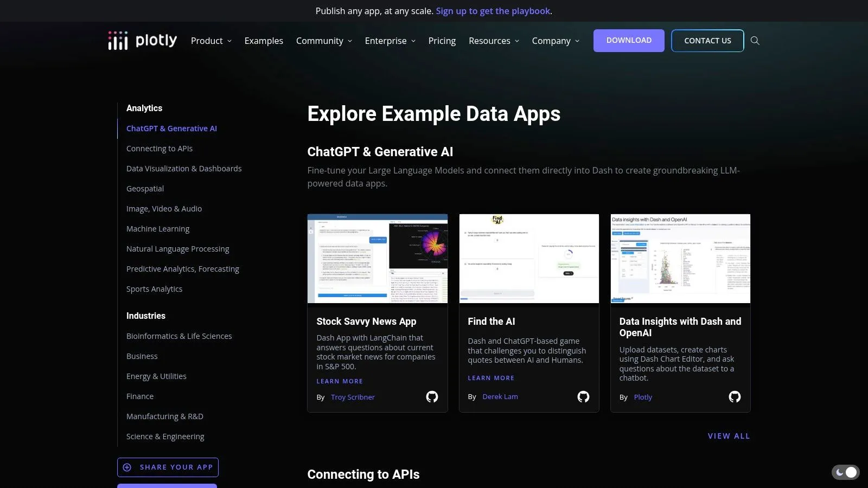
Task: Open author link Plotly
Action: pyautogui.click(x=643, y=397)
